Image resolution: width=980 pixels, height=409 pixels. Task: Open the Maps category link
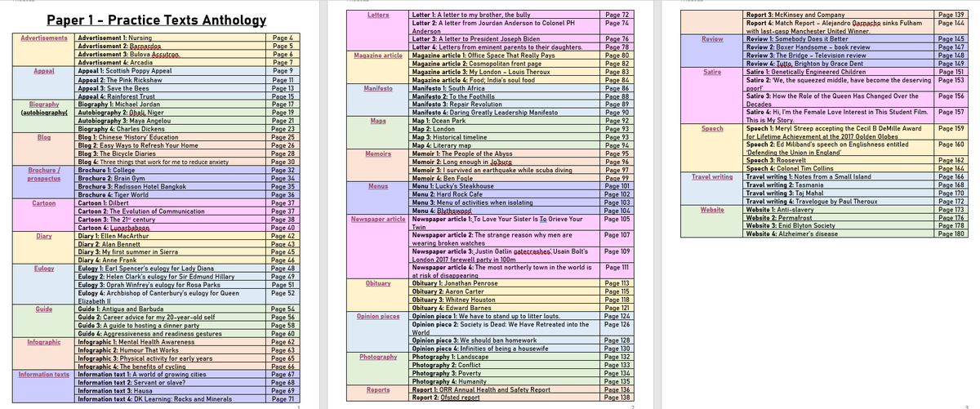point(378,120)
